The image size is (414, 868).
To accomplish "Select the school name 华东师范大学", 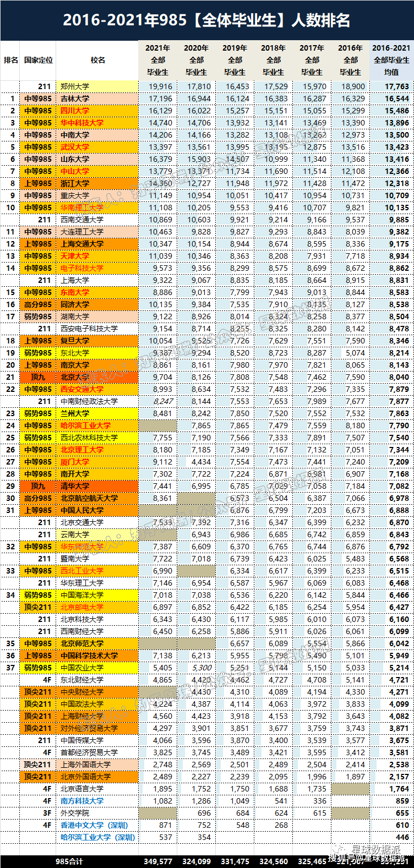I will [82, 547].
